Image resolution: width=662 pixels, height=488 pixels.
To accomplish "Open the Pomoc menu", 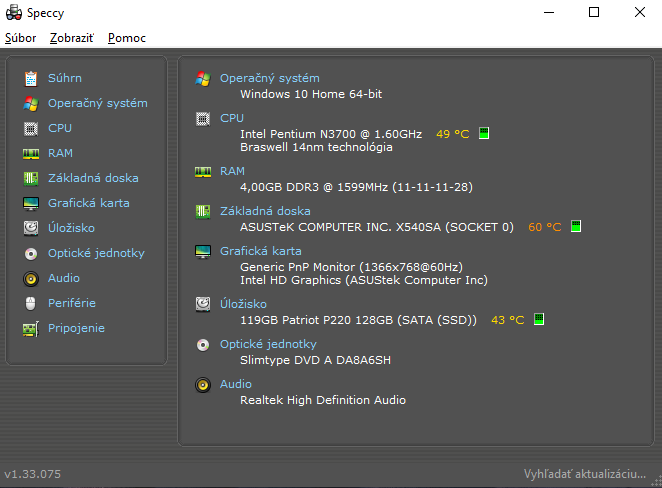I will 126,38.
